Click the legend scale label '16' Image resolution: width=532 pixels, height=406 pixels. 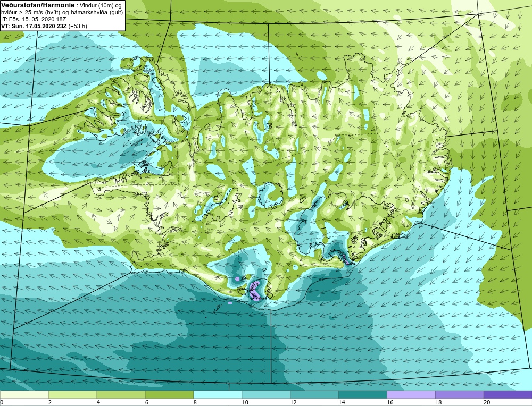390,402
